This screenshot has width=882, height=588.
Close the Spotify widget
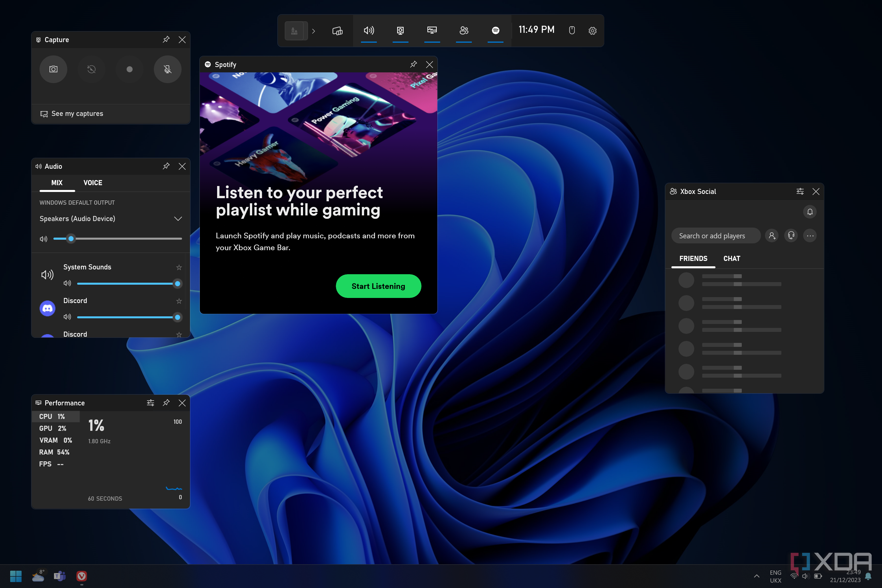click(x=429, y=64)
